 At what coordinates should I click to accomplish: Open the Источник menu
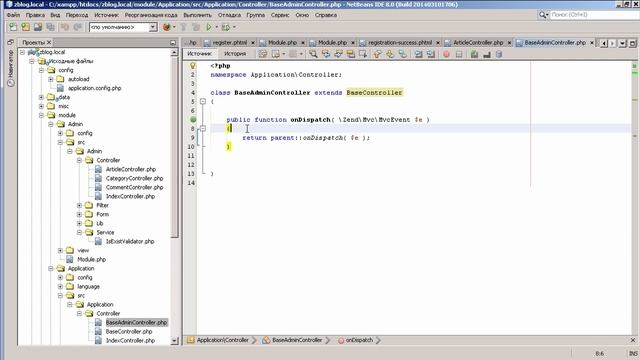[x=107, y=15]
